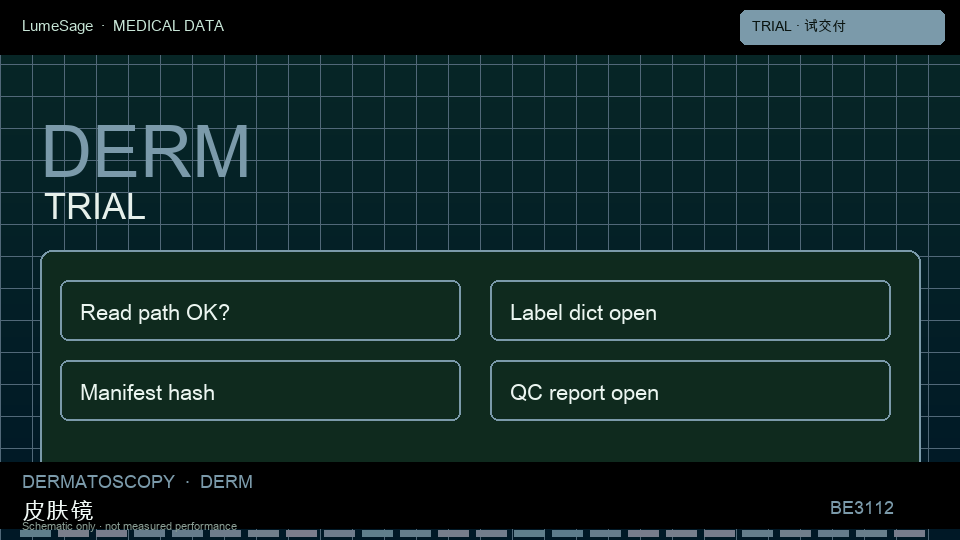Click the LumeSage brand name

click(58, 26)
